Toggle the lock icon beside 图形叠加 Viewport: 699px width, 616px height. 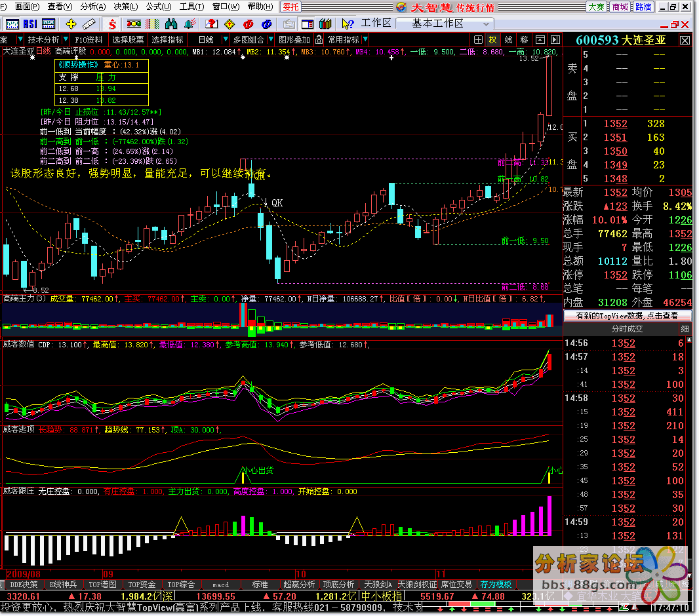point(319,40)
